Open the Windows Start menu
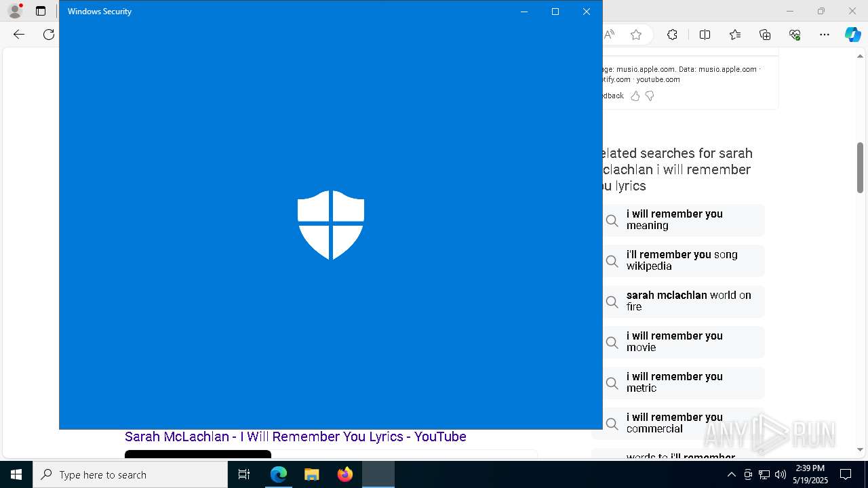This screenshot has height=488, width=868. click(x=16, y=474)
